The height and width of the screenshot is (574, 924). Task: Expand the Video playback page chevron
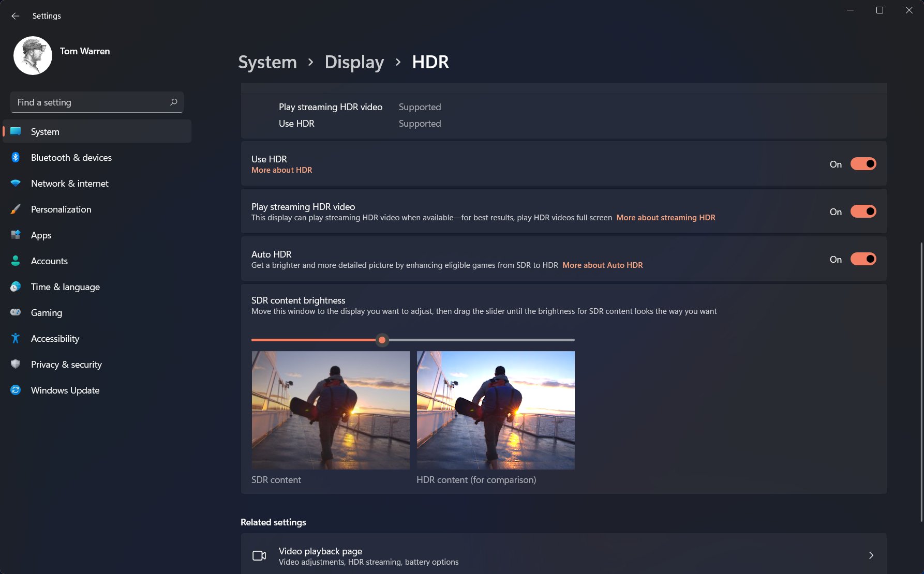click(871, 555)
